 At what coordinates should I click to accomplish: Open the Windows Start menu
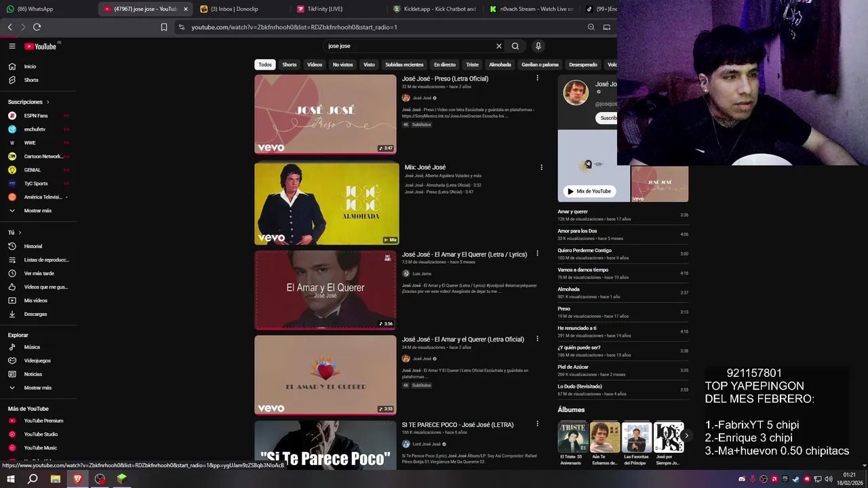pyautogui.click(x=10, y=479)
